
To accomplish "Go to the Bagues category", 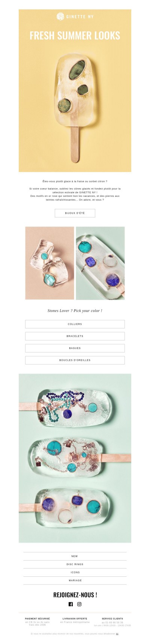I will point(75,348).
